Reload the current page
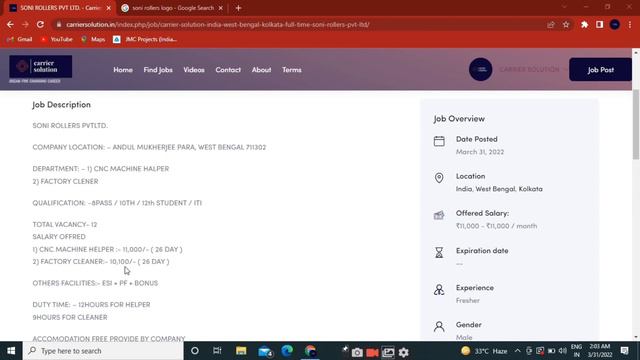 [x=40, y=24]
